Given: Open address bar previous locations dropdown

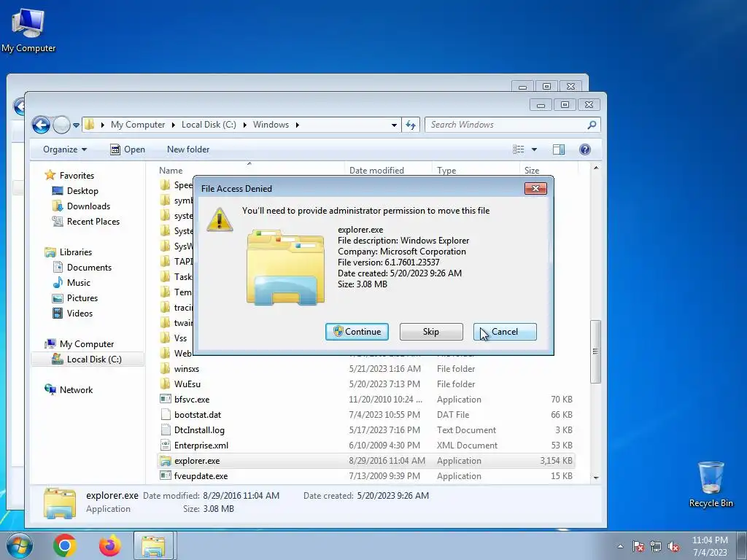Looking at the screenshot, I should pyautogui.click(x=394, y=125).
